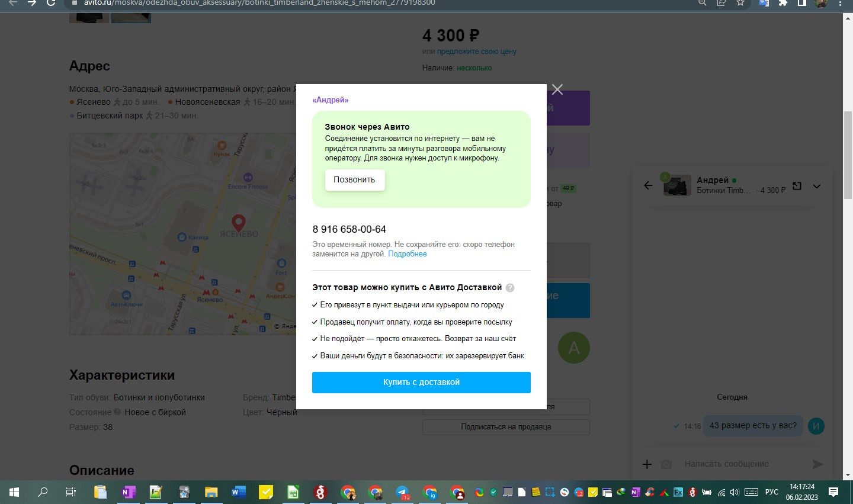This screenshot has width=853, height=504.
Task: Click the Написать сообщение input field
Action: pos(743,464)
